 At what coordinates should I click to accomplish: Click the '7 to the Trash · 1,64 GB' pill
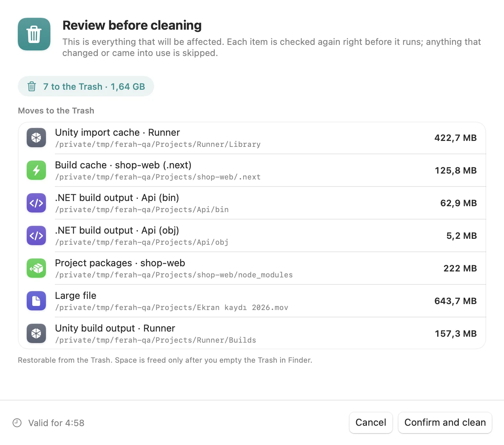click(x=86, y=86)
